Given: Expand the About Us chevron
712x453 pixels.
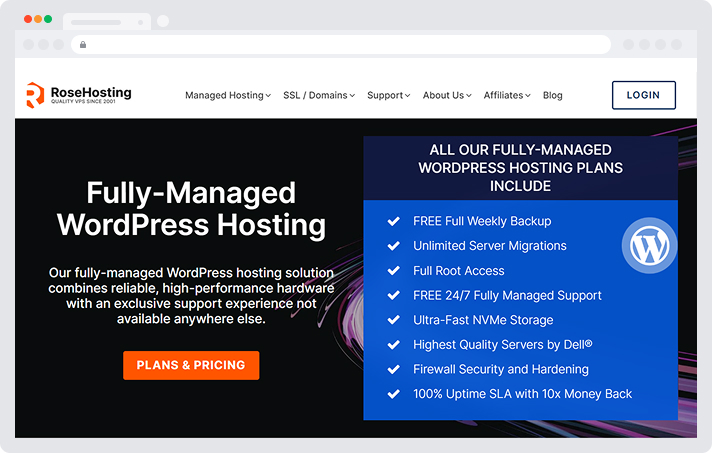Looking at the screenshot, I should [x=469, y=96].
